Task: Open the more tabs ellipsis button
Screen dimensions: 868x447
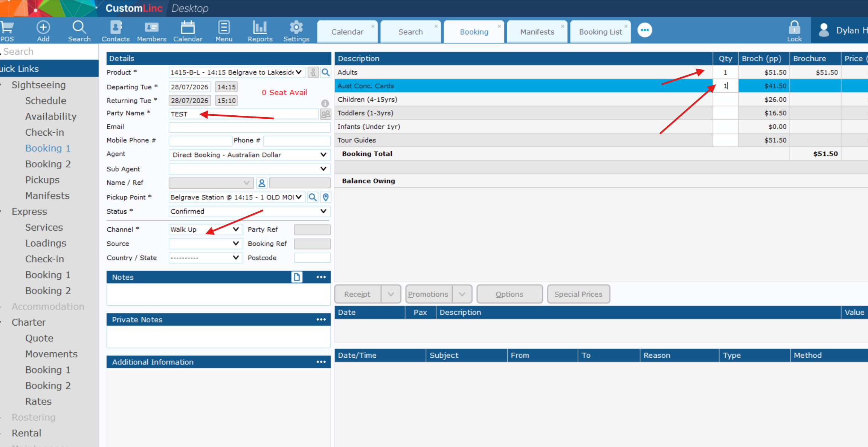Action: 645,30
